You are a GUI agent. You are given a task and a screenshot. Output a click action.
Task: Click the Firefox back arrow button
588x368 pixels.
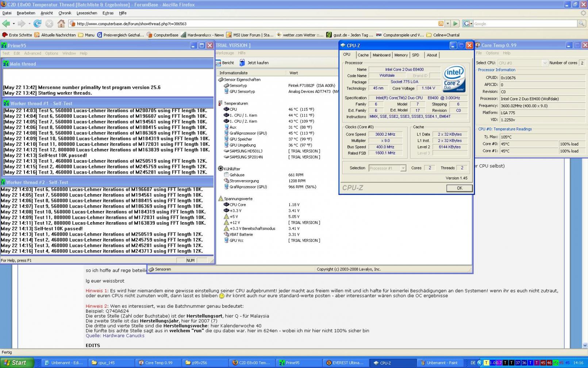[6, 24]
